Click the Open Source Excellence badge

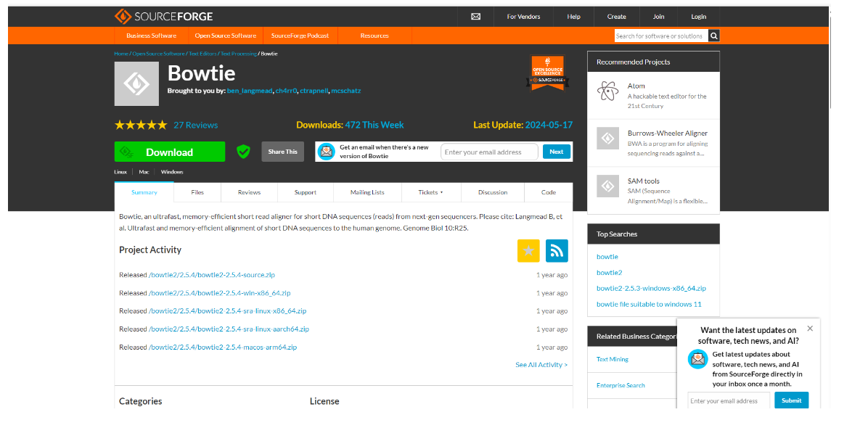(x=548, y=73)
